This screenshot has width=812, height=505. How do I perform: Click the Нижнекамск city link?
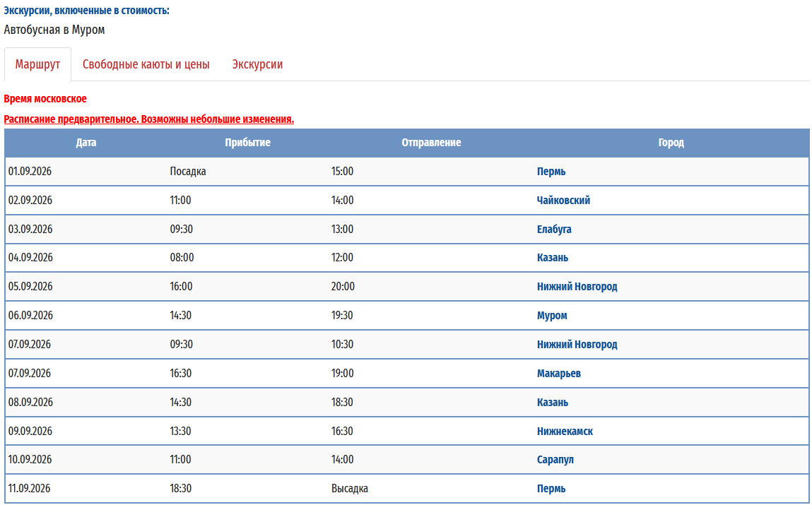coord(565,432)
